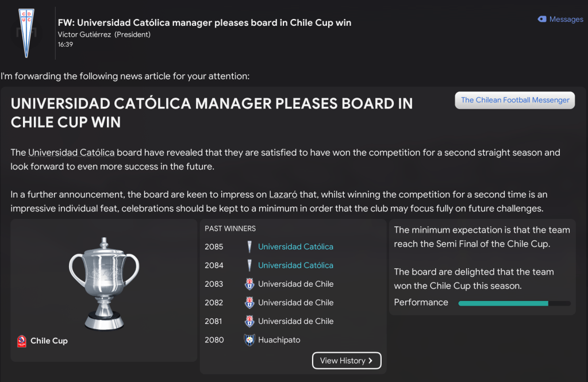The height and width of the screenshot is (382, 588).
Task: Click the 2085 winner Universidad Católica pennant icon
Action: [249, 247]
